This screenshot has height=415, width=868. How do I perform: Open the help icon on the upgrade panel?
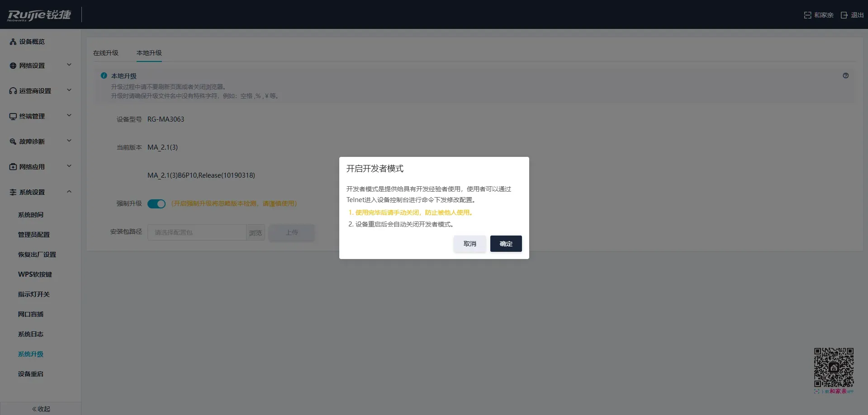click(x=845, y=75)
